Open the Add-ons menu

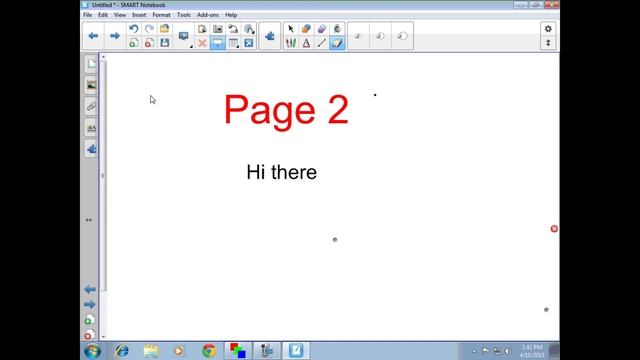208,15
